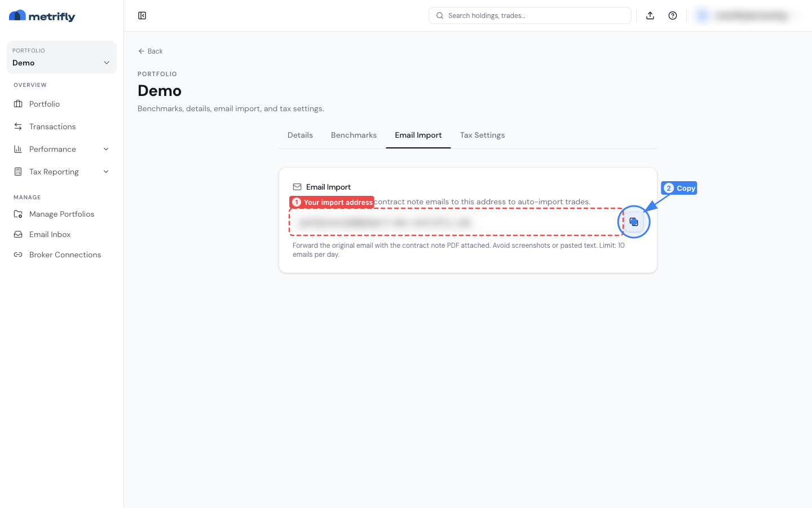Screen dimensions: 812x508
Task: Switch to the Details tab
Action: click(300, 135)
